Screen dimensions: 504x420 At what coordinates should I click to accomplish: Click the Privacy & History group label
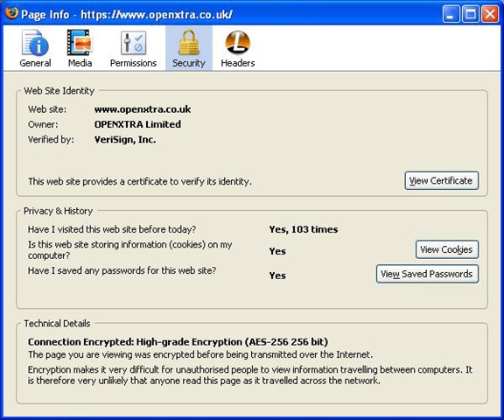tap(58, 211)
